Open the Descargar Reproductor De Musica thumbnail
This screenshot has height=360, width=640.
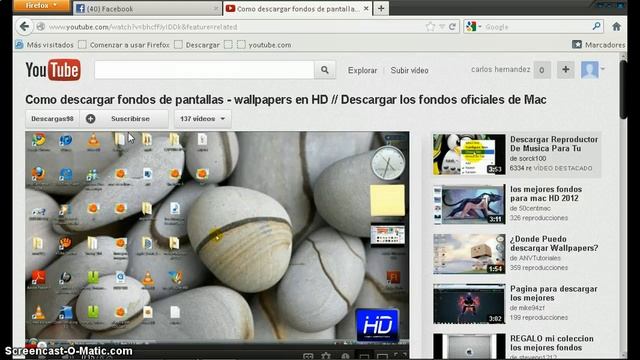pos(469,154)
